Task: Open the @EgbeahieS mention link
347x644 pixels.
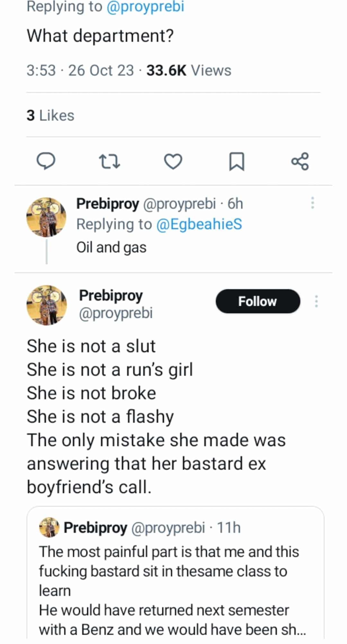Action: tap(199, 224)
